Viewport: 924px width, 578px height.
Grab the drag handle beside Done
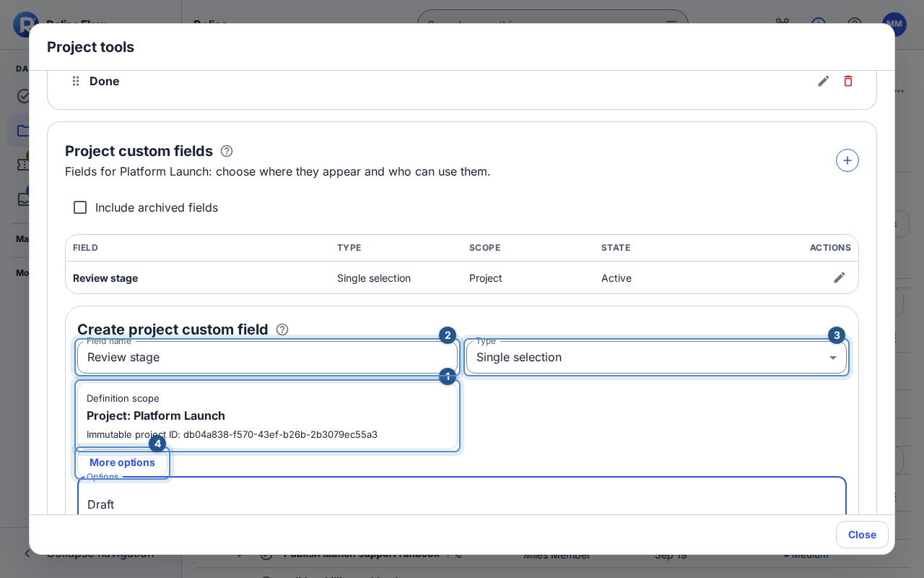76,81
